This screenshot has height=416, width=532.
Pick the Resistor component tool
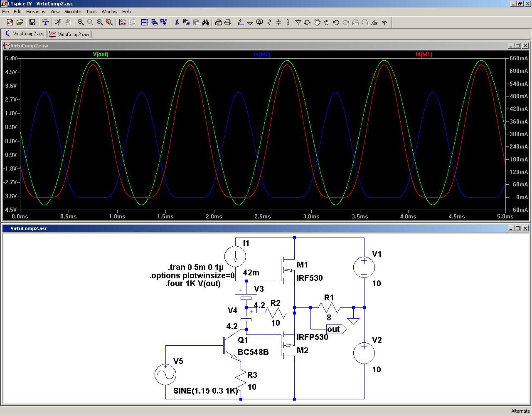[x=269, y=22]
